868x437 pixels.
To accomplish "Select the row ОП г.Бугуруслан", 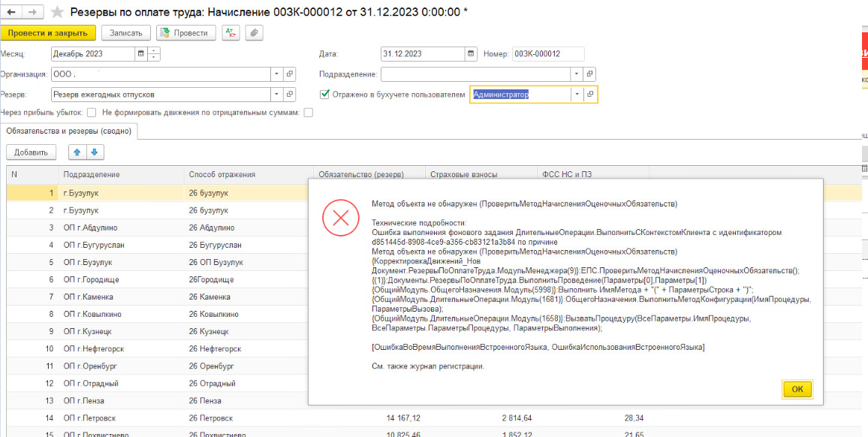I will click(157, 245).
